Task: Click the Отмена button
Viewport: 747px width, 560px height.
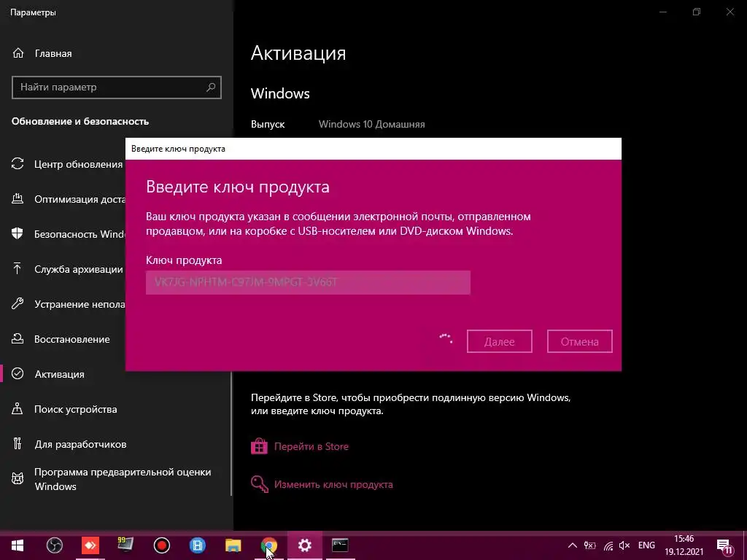Action: 579,341
